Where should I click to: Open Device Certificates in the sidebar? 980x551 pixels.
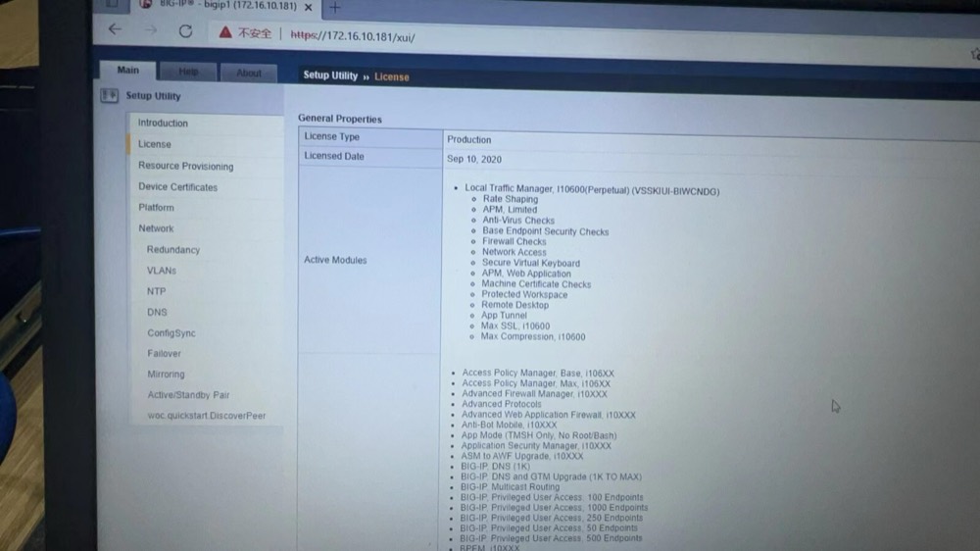coord(178,187)
